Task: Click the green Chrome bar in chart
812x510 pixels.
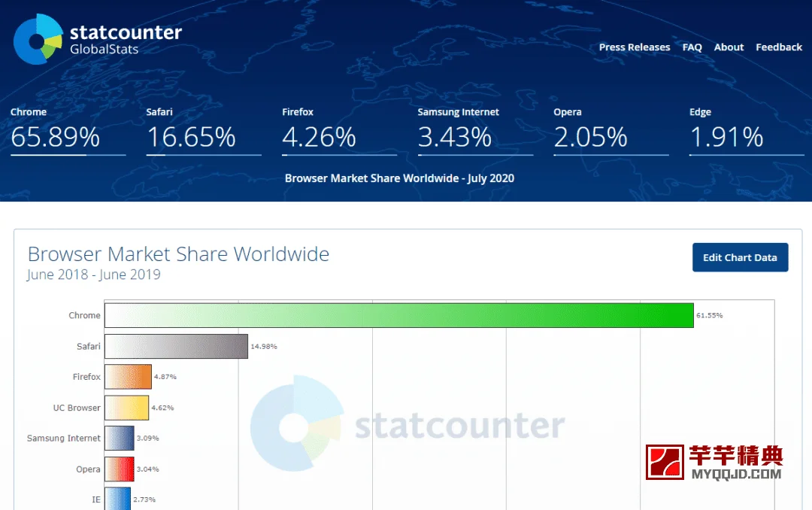Action: tap(398, 315)
